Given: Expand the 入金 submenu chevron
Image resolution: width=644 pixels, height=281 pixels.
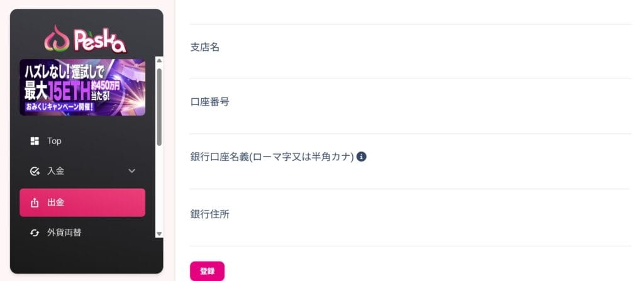Looking at the screenshot, I should click(132, 171).
